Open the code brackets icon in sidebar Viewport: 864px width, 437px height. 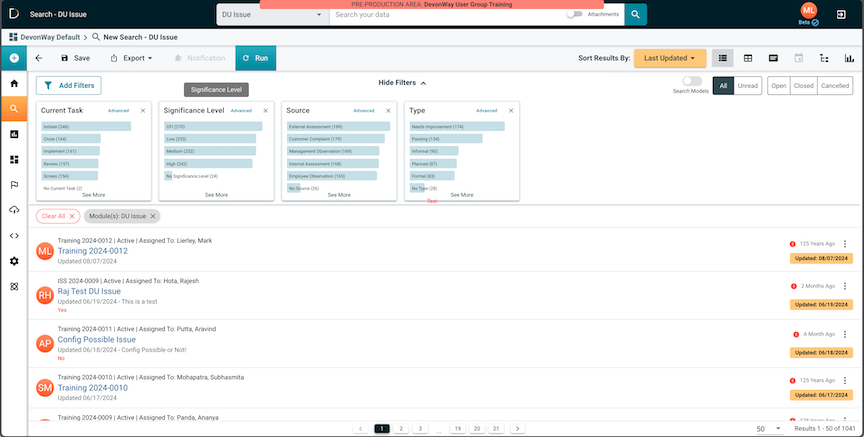point(14,235)
